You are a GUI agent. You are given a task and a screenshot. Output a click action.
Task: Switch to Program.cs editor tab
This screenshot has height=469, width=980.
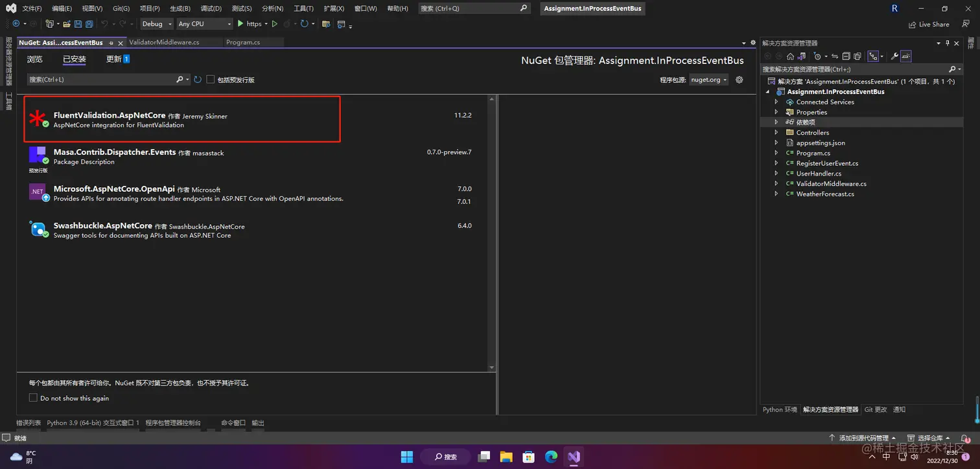(x=243, y=42)
